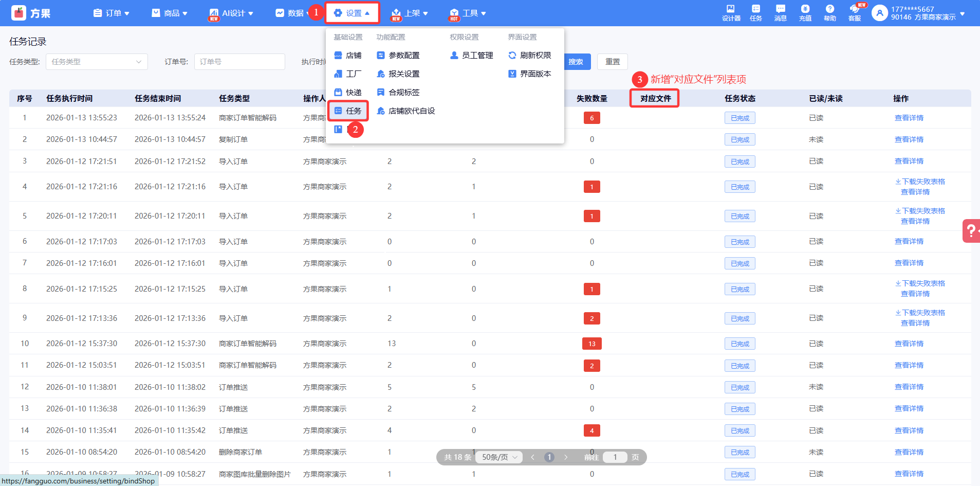Select 店铺 in the settings menu
The height and width of the screenshot is (486, 980).
coord(348,55)
